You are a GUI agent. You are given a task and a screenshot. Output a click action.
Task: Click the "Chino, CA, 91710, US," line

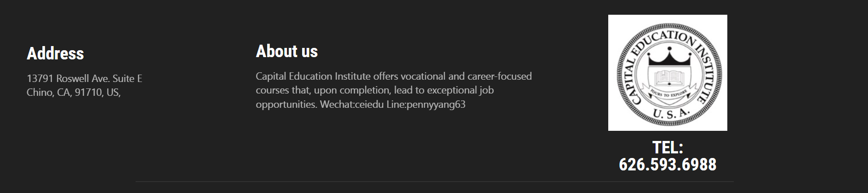pyautogui.click(x=74, y=93)
